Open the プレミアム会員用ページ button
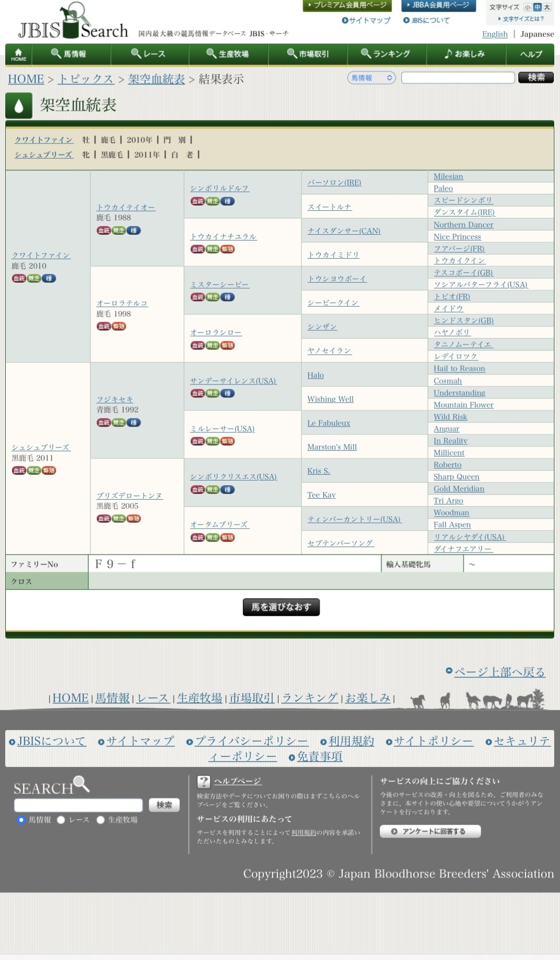Viewport: 560px width, 960px height. coord(347,5)
